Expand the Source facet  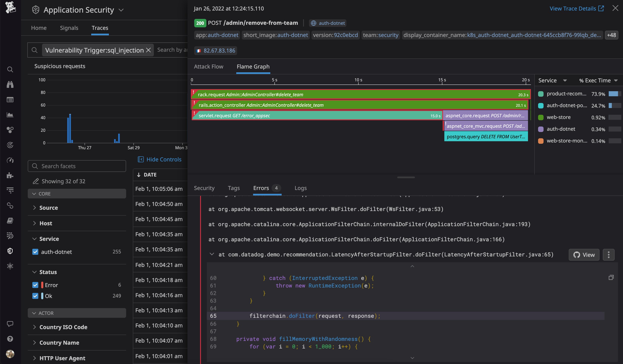[49, 208]
